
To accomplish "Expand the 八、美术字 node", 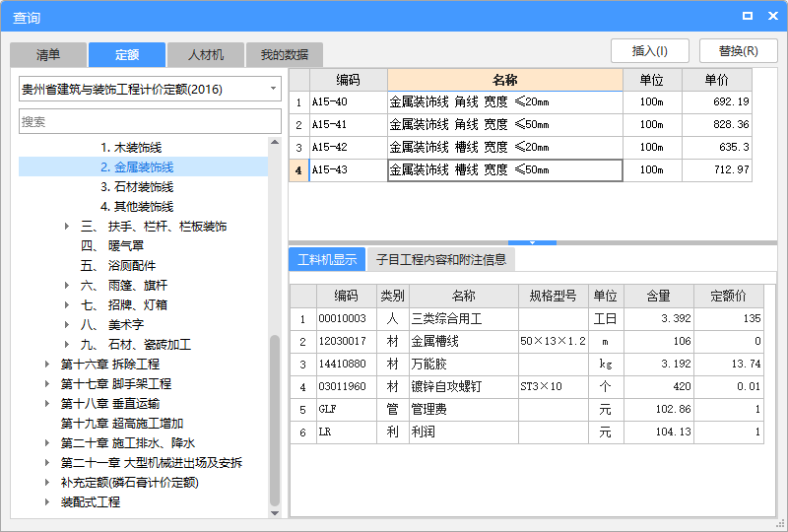I will click(x=67, y=324).
